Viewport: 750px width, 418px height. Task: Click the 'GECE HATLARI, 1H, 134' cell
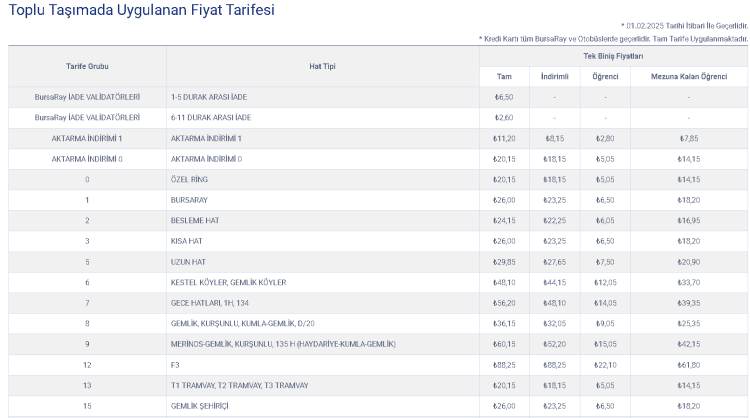pos(210,303)
